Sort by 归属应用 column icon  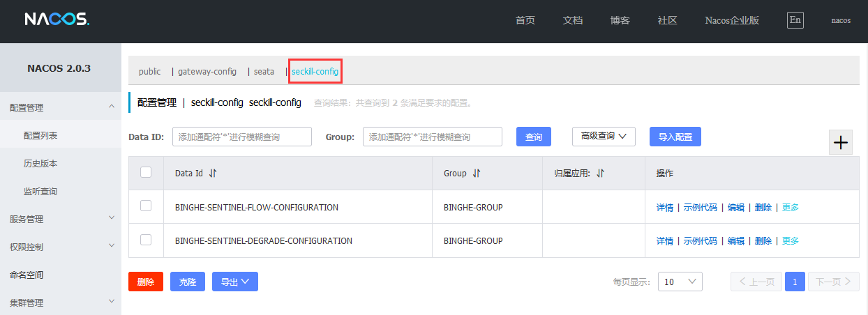[600, 174]
